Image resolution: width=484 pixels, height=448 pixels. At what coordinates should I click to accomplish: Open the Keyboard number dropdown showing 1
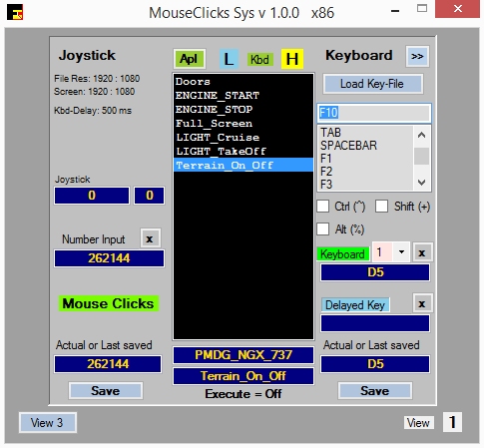[401, 252]
